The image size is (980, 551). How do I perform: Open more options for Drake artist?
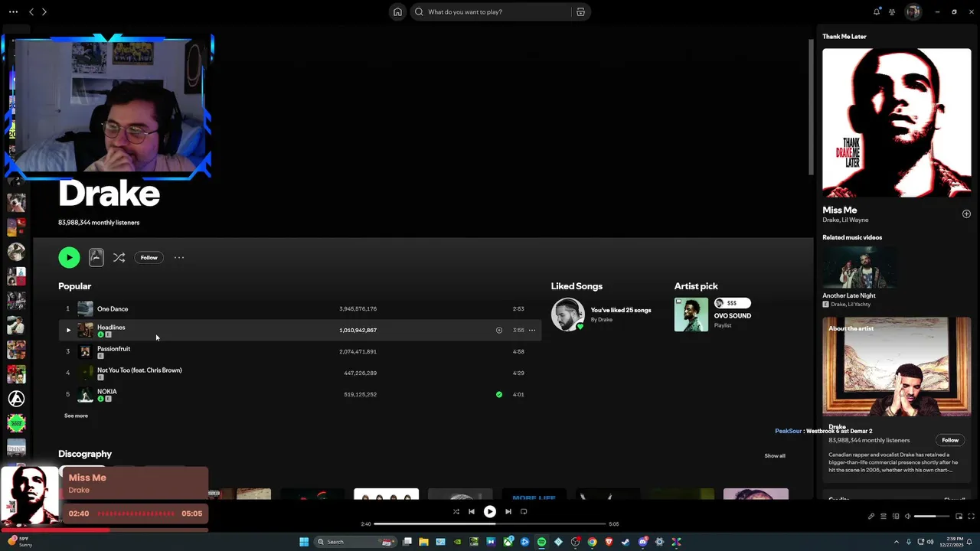coord(179,257)
